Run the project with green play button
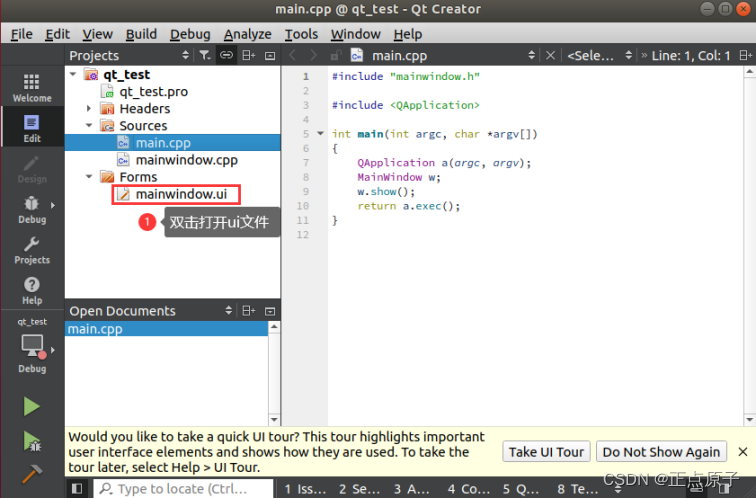 32,406
